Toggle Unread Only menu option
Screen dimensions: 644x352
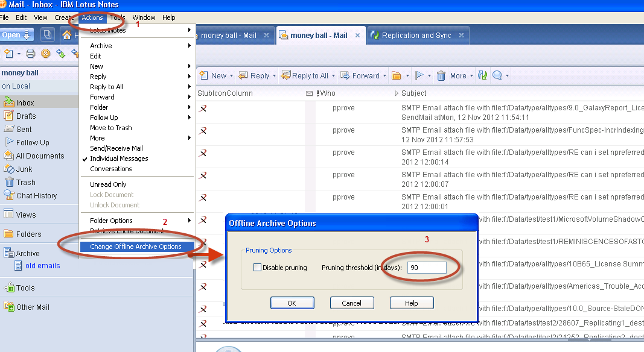coord(137,184)
